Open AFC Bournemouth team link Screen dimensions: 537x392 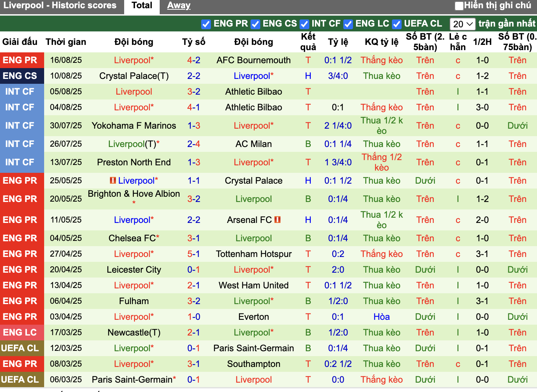tap(254, 60)
